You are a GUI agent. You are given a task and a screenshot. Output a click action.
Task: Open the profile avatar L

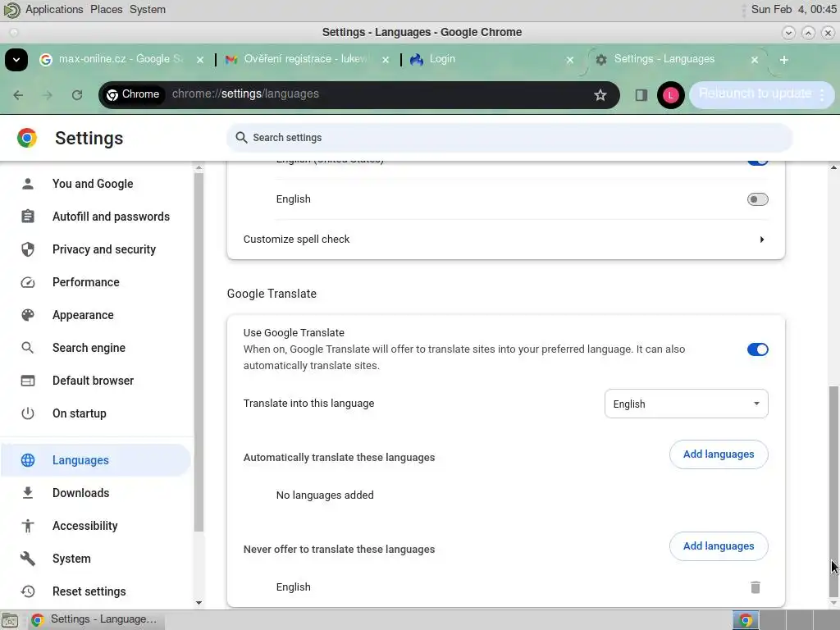coord(670,95)
